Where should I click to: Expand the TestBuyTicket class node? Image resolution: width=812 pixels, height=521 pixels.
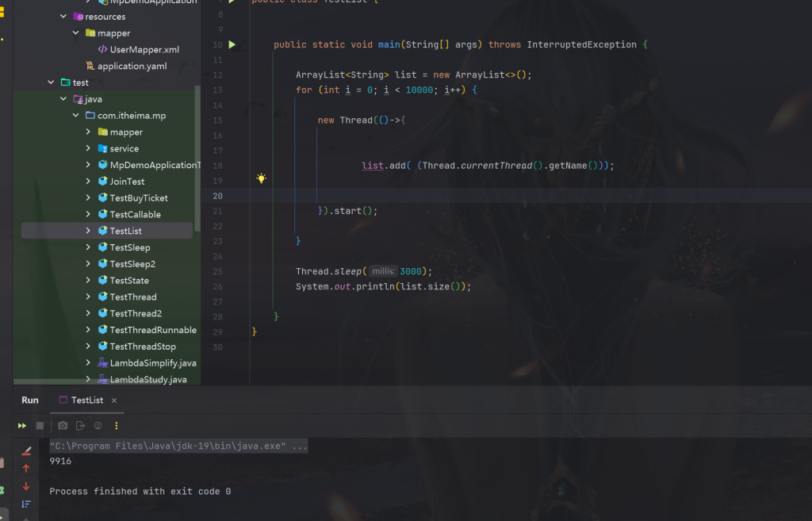[x=88, y=198]
